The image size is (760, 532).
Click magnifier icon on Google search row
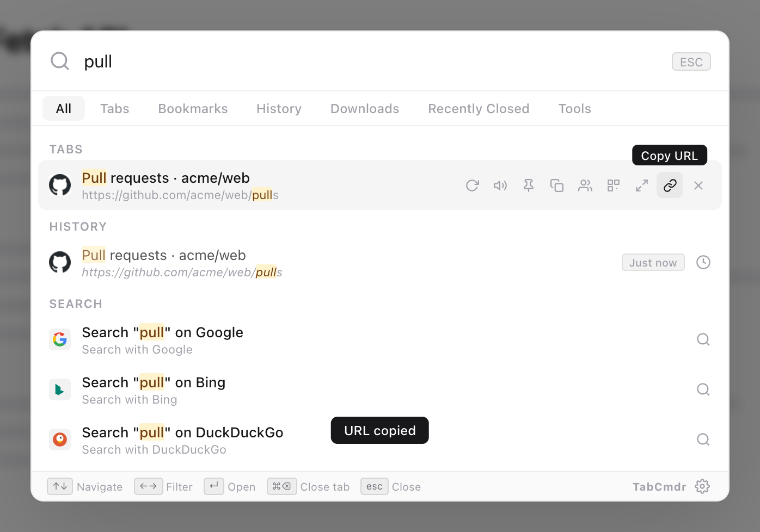703,339
